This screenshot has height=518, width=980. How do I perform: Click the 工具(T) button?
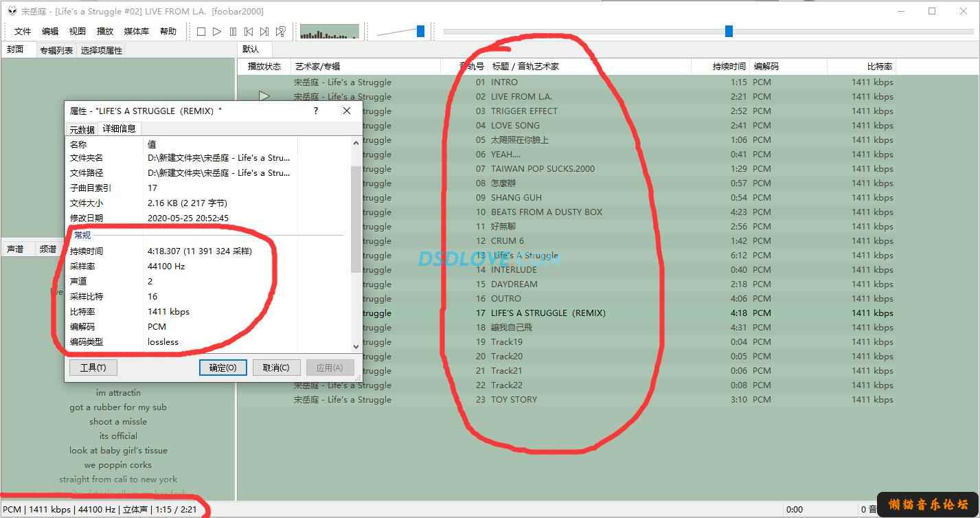pyautogui.click(x=93, y=368)
